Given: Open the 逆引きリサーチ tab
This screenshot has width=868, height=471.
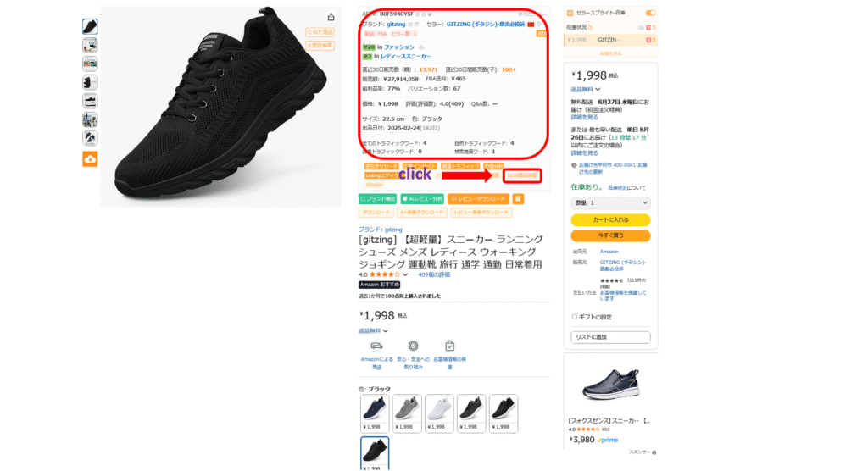Looking at the screenshot, I should (x=381, y=166).
